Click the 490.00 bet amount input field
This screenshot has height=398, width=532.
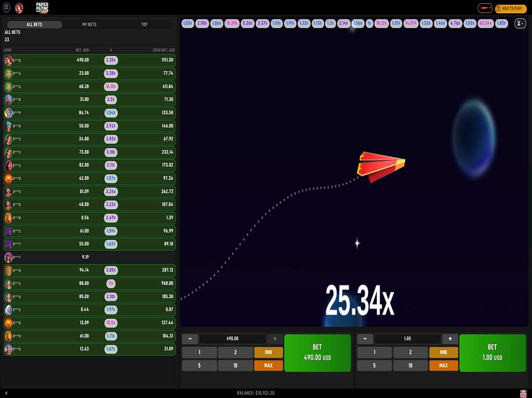233,339
